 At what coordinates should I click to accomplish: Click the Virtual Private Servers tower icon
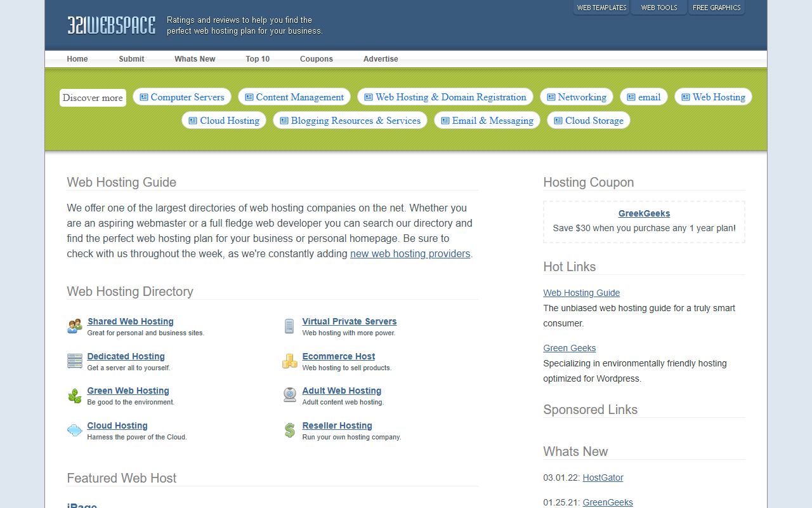tap(289, 326)
